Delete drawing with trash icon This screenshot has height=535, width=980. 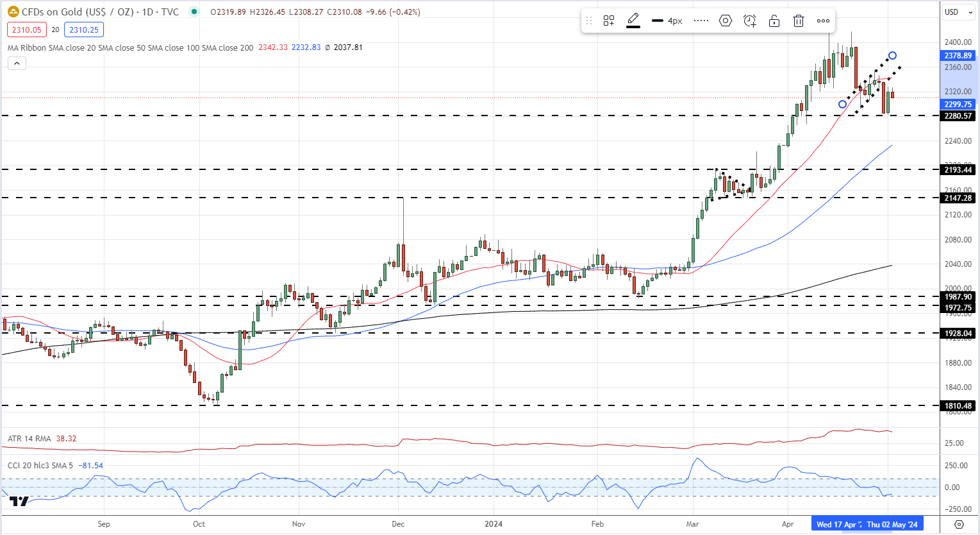coord(799,21)
